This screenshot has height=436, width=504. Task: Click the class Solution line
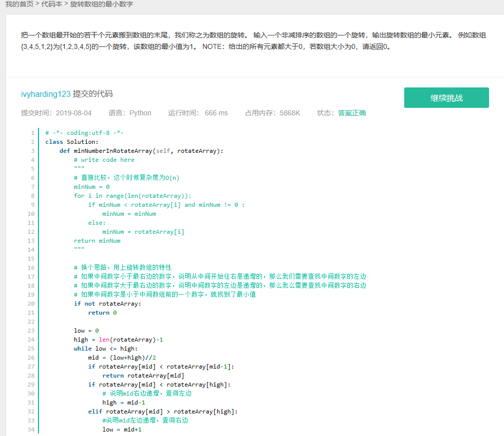72,142
